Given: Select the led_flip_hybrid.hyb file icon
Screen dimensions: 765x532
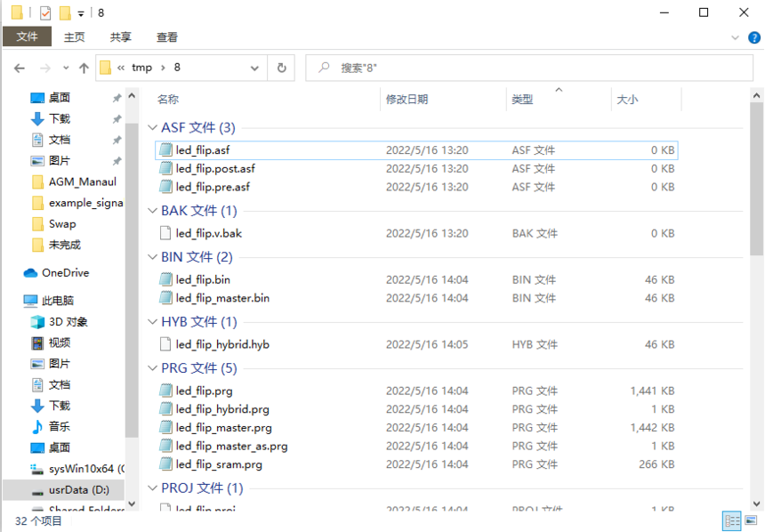Looking at the screenshot, I should click(165, 344).
